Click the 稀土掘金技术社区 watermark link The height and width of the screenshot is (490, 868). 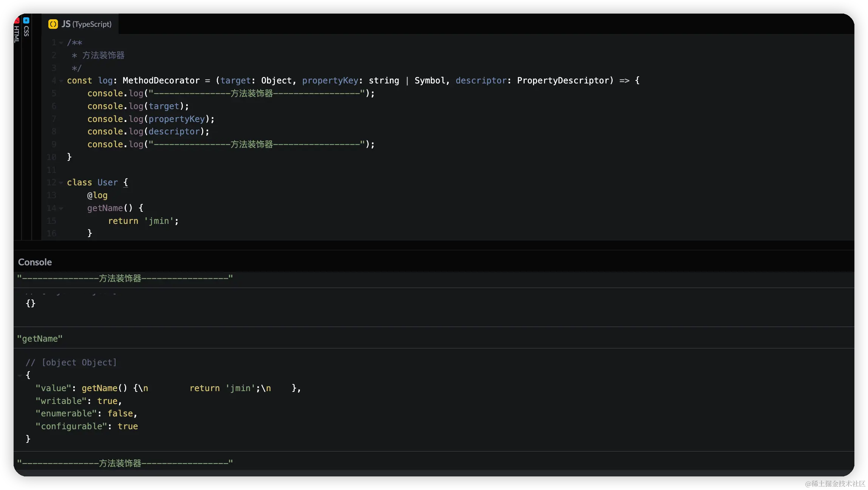(x=834, y=483)
